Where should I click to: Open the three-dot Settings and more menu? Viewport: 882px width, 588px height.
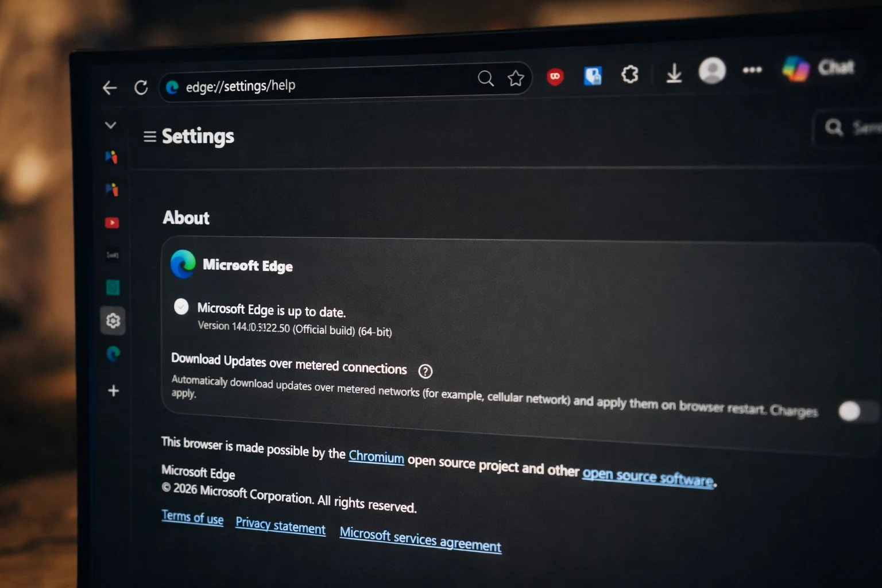click(x=752, y=70)
